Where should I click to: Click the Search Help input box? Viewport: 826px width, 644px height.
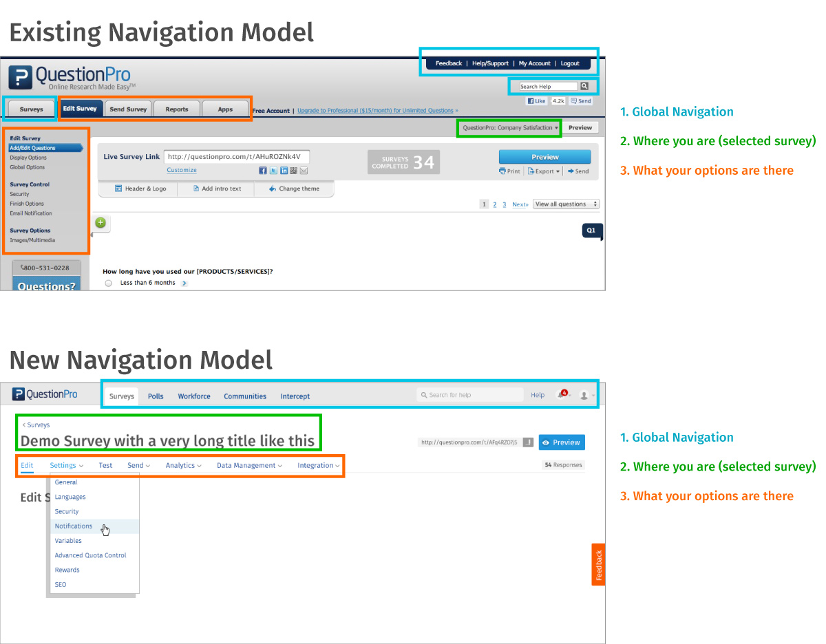pyautogui.click(x=549, y=87)
